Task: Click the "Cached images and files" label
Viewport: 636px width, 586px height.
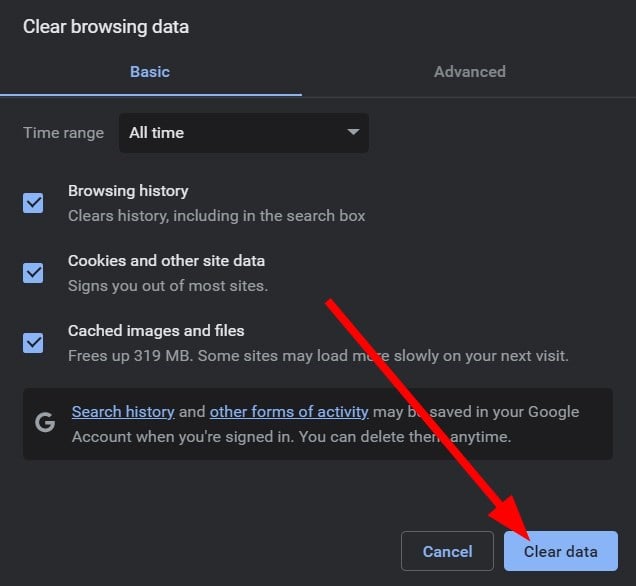Action: pyautogui.click(x=156, y=331)
